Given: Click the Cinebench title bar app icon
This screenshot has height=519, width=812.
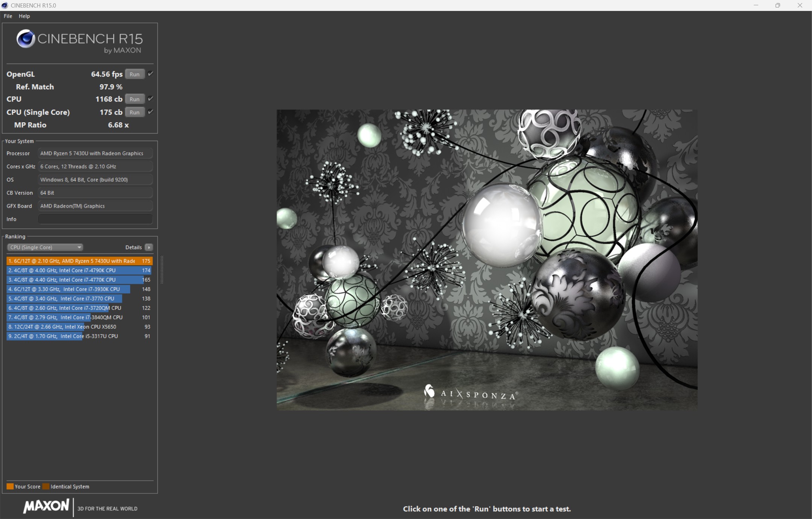Looking at the screenshot, I should (x=5, y=5).
